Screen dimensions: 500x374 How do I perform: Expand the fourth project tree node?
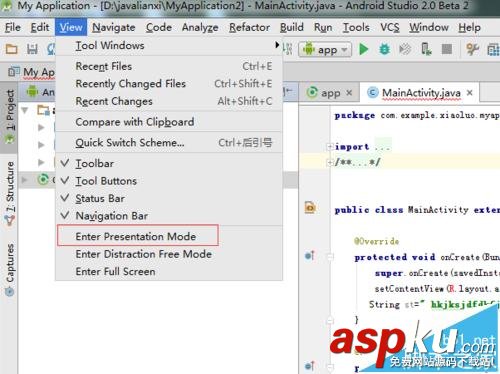pos(41,162)
